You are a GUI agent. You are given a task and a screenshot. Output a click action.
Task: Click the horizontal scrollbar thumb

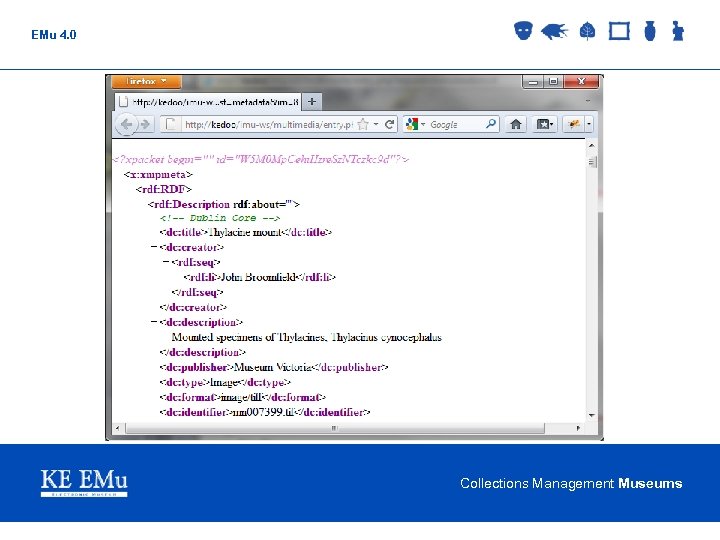(335, 428)
